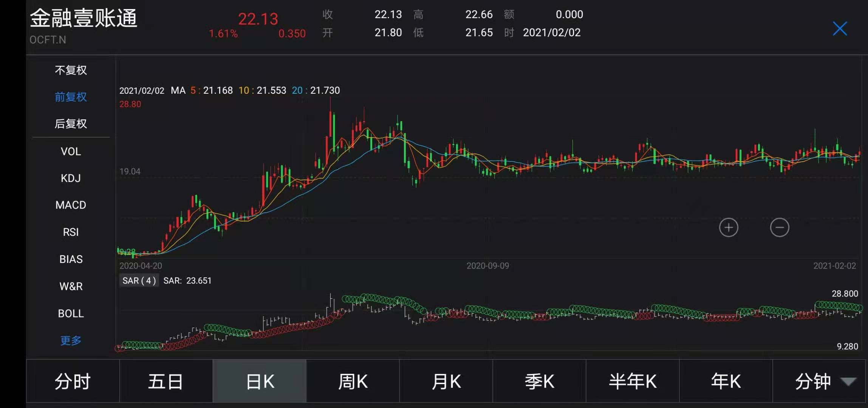868x408 pixels.
Task: Click 2020-09-09 date marker on axis
Action: click(x=487, y=266)
